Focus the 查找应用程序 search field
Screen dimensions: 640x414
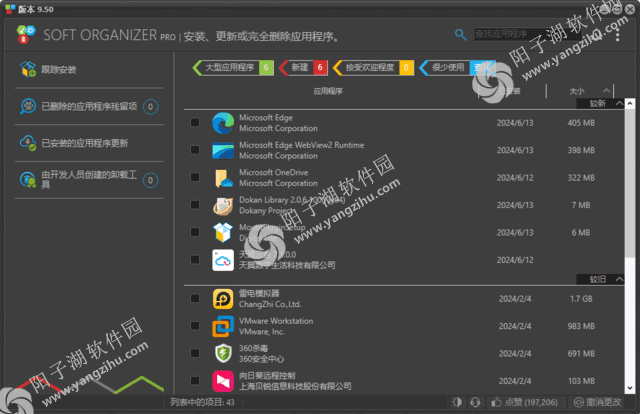527,34
